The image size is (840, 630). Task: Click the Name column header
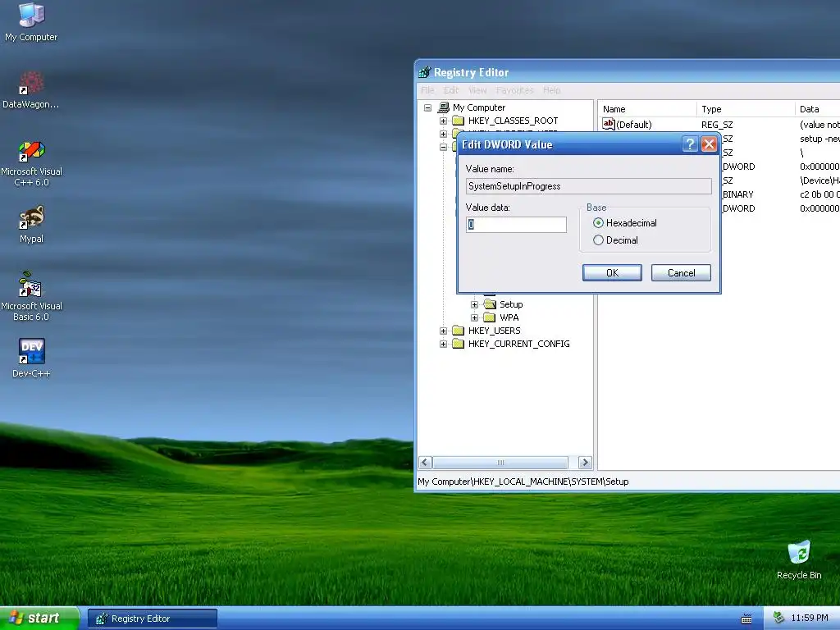(x=646, y=109)
